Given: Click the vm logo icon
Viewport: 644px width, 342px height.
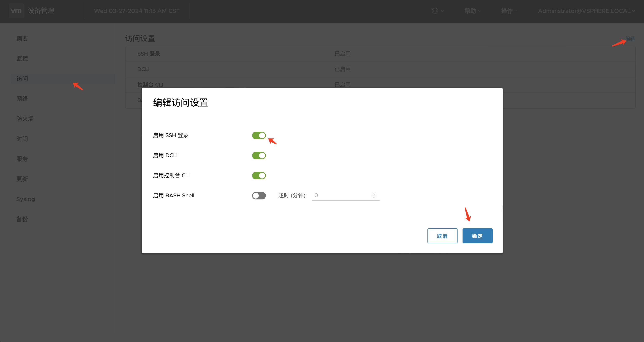Looking at the screenshot, I should point(16,11).
